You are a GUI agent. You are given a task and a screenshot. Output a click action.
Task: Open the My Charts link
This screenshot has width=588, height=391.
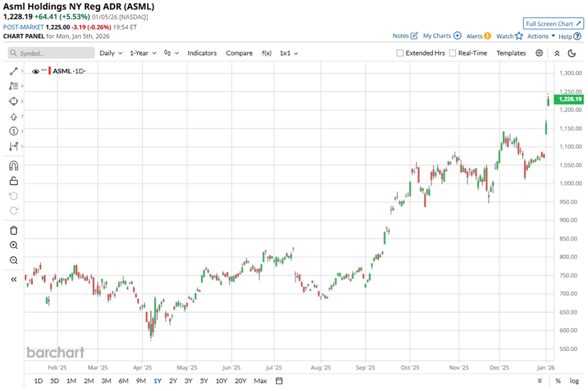(442, 36)
